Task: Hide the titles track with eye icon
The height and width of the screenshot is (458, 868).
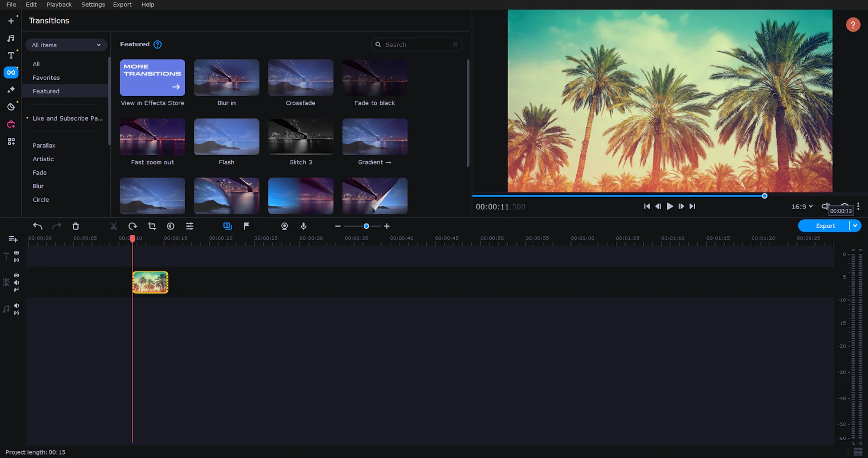Action: (x=16, y=253)
